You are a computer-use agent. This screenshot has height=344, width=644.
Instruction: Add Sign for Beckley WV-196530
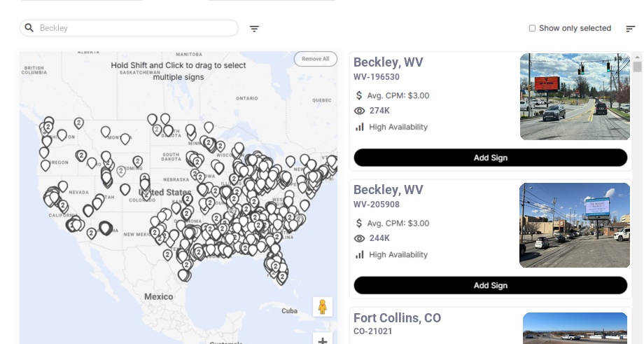coord(490,158)
